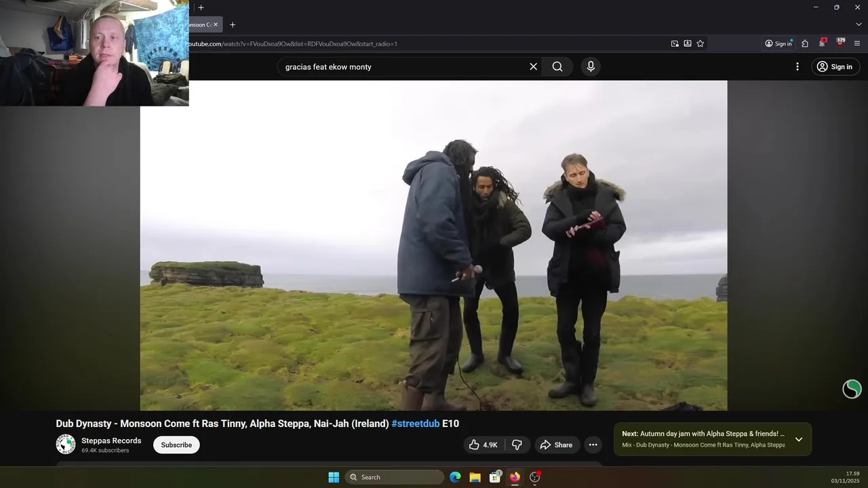Open Firefox extensions puzzle icon
The height and width of the screenshot is (488, 868).
tap(805, 43)
